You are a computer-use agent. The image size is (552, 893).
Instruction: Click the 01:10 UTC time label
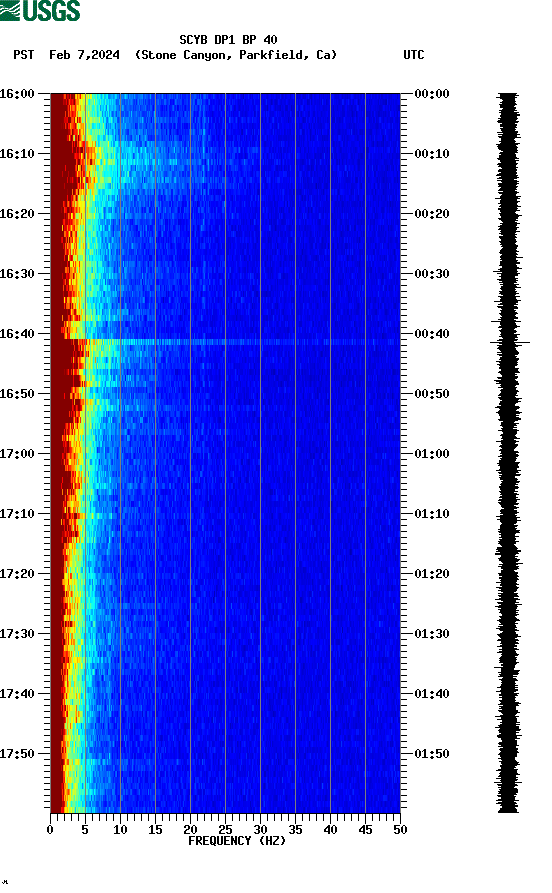pos(432,514)
